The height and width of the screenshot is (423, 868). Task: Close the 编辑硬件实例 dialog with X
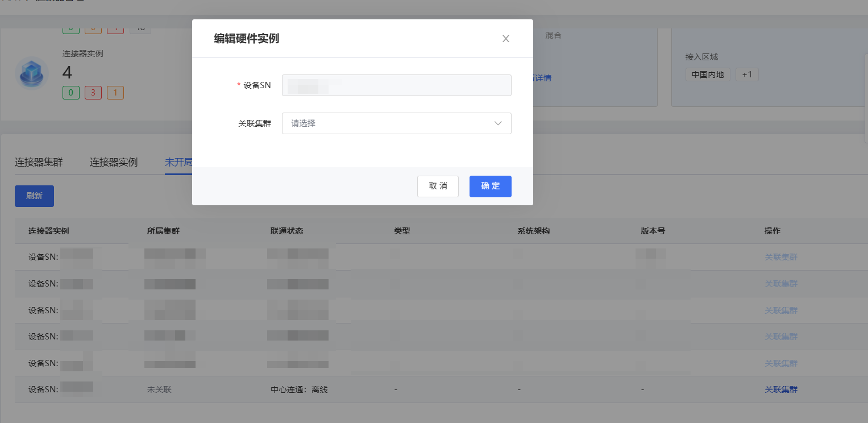click(x=505, y=39)
